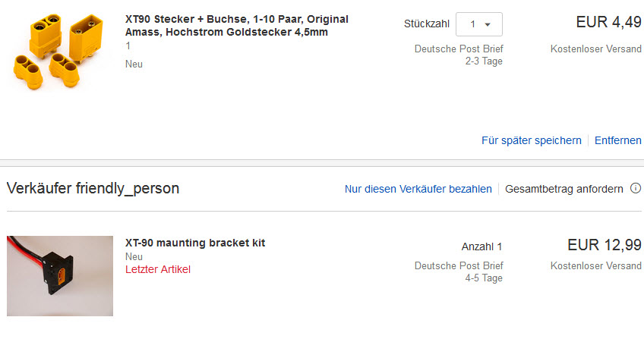Open the XT-90 bracket kit product photo

coord(60,275)
